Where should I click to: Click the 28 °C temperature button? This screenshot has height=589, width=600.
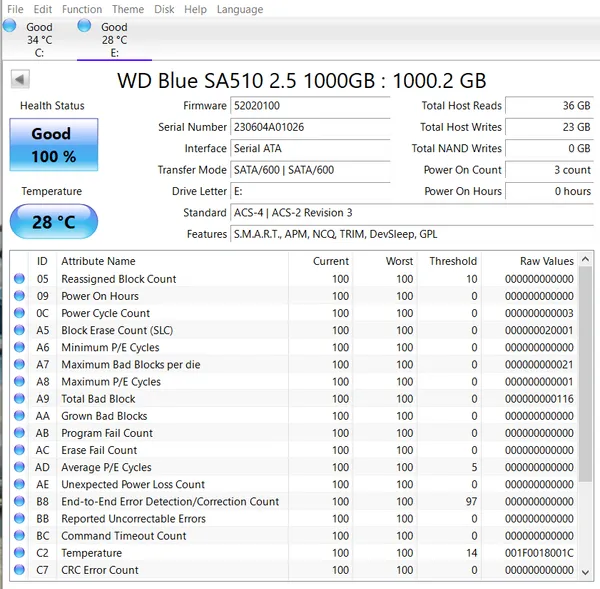point(54,222)
